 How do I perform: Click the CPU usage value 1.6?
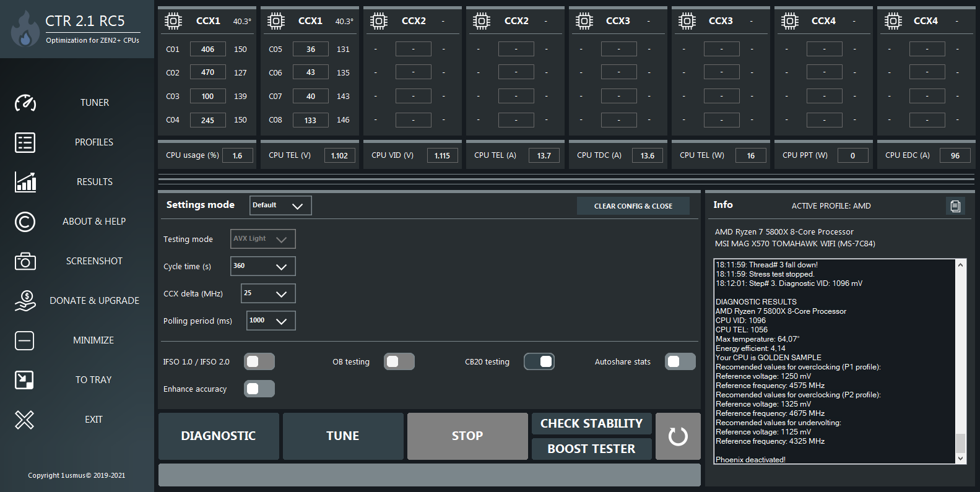coord(238,155)
